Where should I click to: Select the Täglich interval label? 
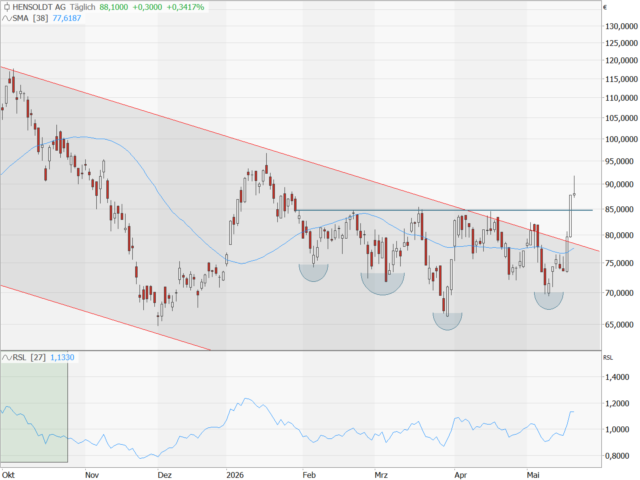[x=82, y=7]
